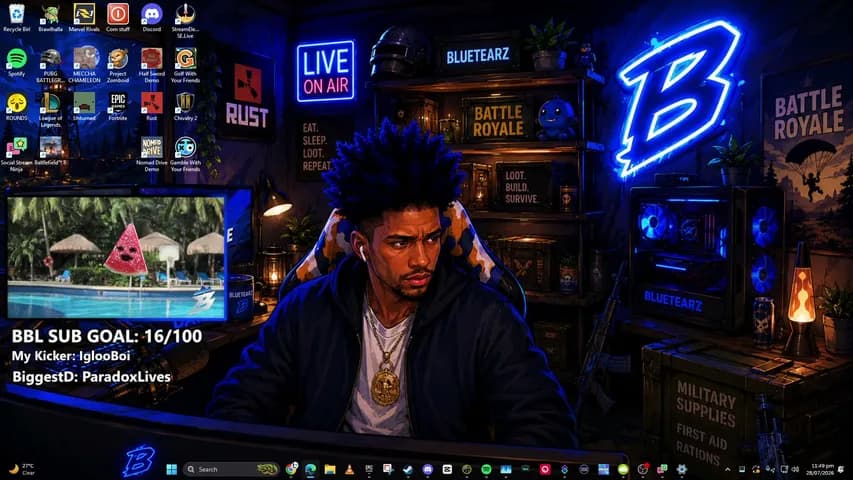Open the clock and date panel

pyautogui.click(x=822, y=469)
